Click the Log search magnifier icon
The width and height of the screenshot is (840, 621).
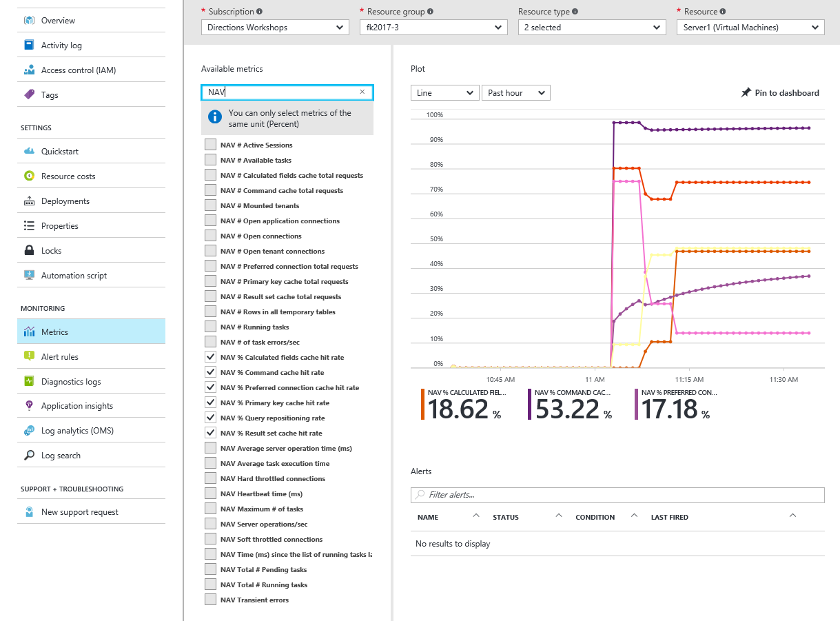(29, 456)
